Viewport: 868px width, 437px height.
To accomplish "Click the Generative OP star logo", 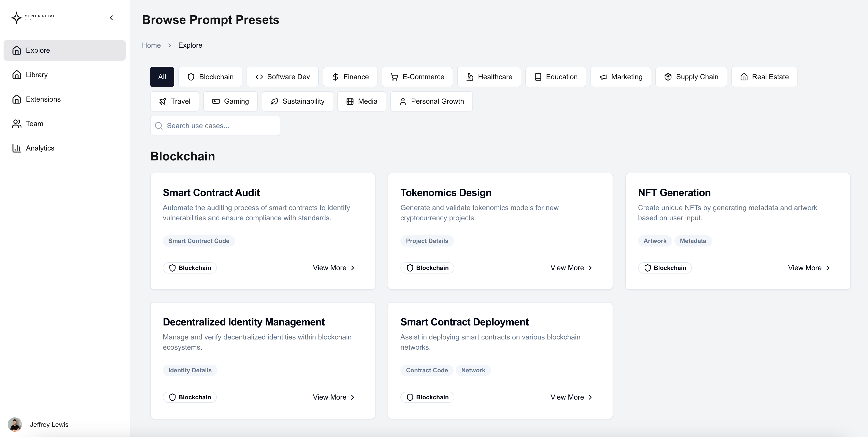I will pos(17,18).
